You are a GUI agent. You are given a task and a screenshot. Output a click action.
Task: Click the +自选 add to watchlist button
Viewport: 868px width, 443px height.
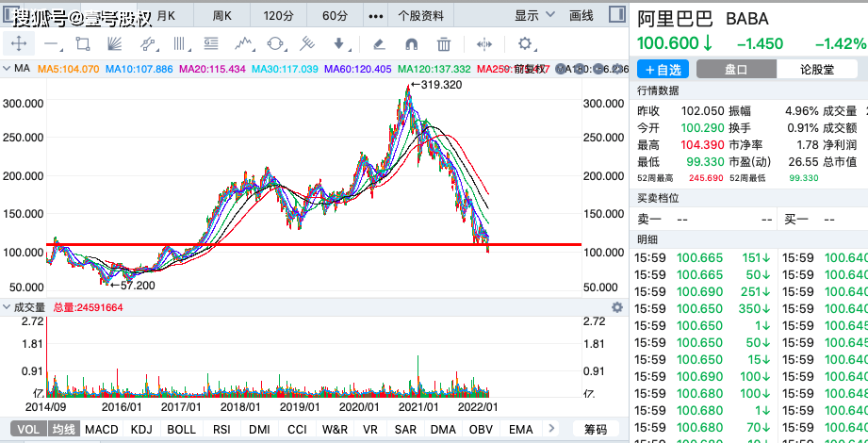click(663, 69)
